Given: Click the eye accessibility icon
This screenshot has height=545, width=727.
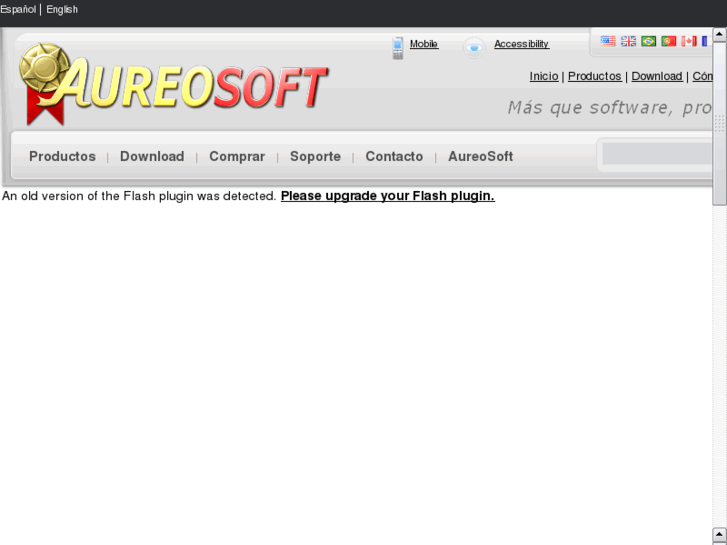Looking at the screenshot, I should coord(474,47).
